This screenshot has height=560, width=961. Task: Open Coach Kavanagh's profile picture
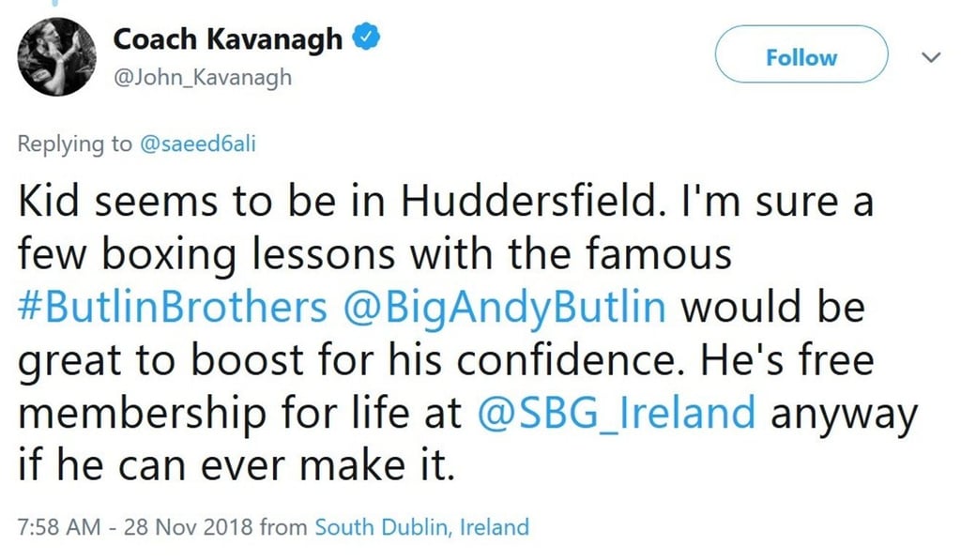pyautogui.click(x=55, y=56)
